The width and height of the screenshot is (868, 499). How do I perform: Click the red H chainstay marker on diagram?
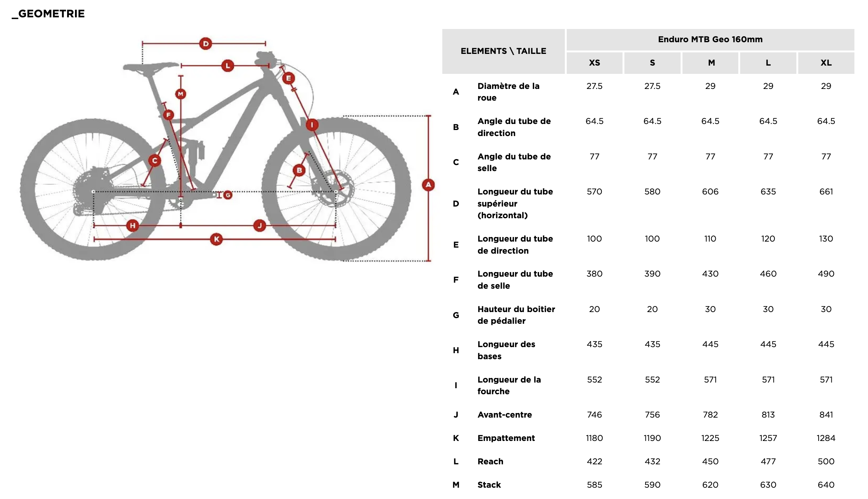click(132, 226)
